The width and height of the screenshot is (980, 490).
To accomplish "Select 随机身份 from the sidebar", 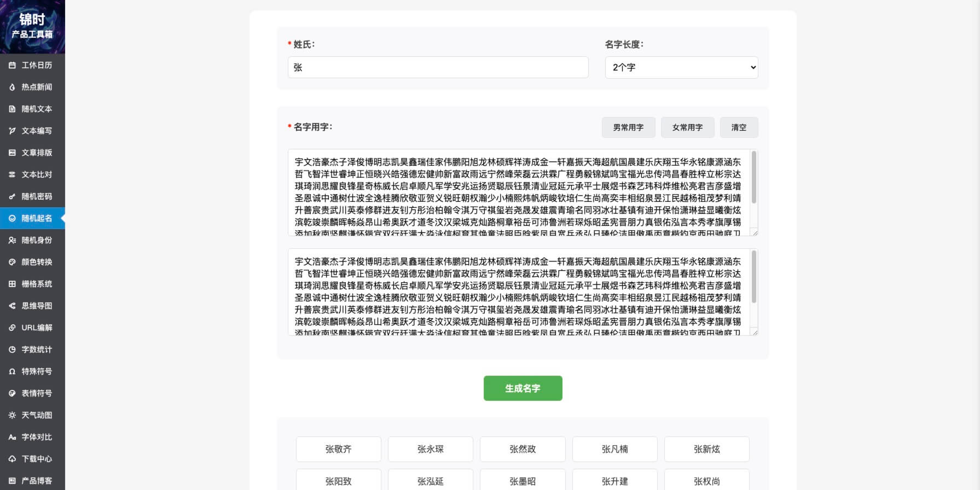I will click(x=32, y=240).
